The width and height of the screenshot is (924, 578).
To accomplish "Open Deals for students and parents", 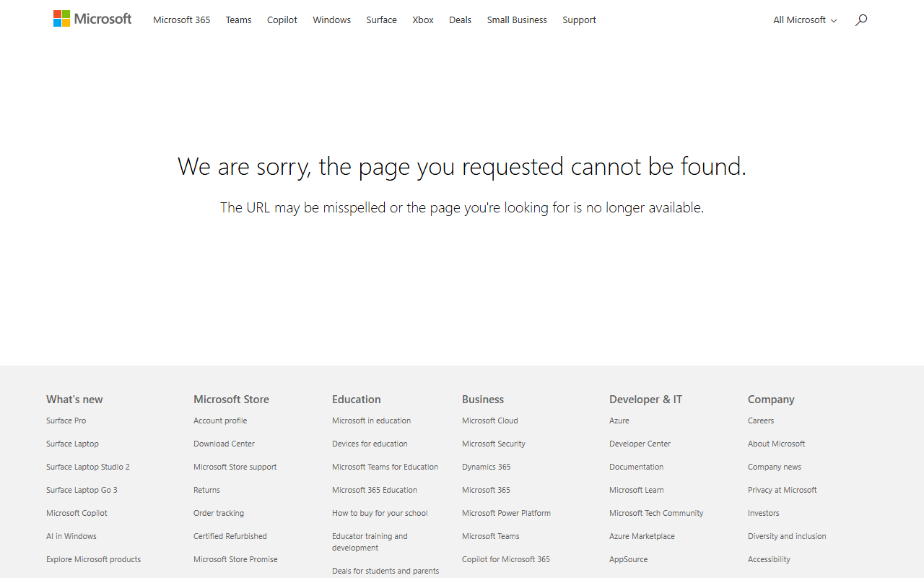I will 385,571.
